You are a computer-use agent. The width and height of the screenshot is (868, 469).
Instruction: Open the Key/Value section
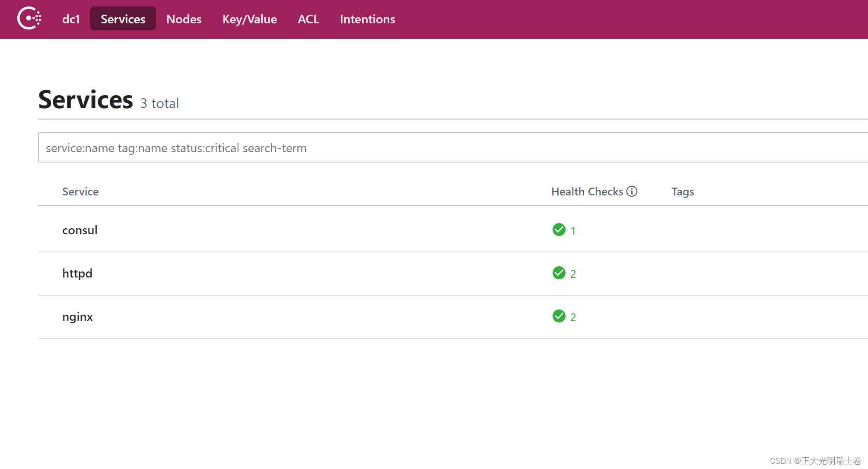[x=249, y=19]
